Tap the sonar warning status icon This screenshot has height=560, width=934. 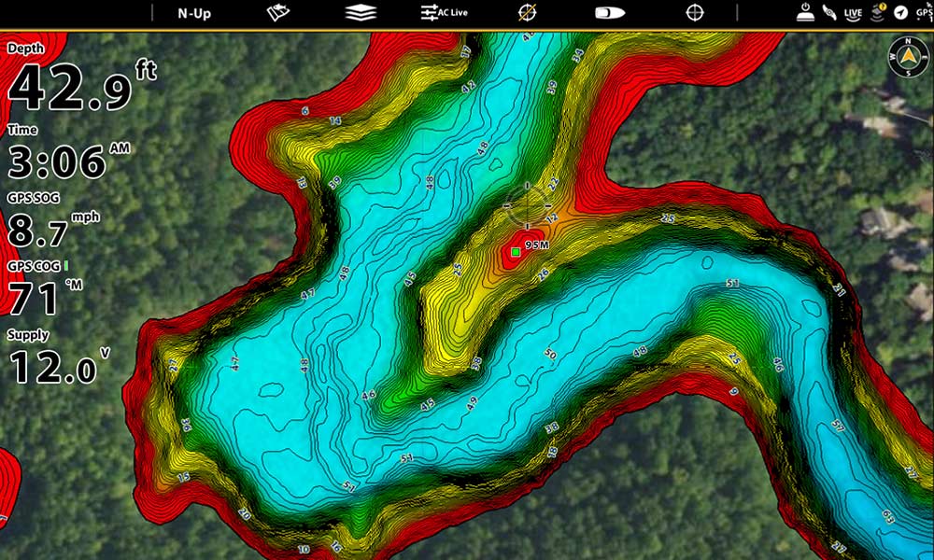click(x=878, y=12)
